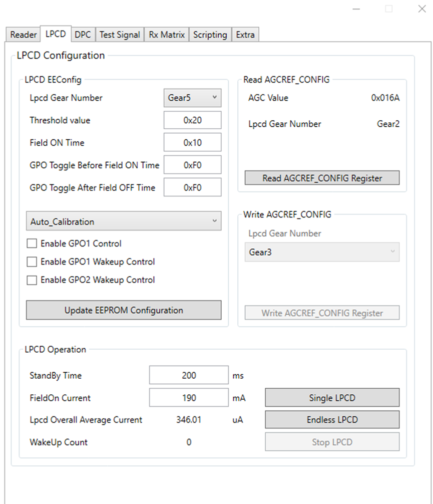Open the Rx Matrix tab

[166, 35]
